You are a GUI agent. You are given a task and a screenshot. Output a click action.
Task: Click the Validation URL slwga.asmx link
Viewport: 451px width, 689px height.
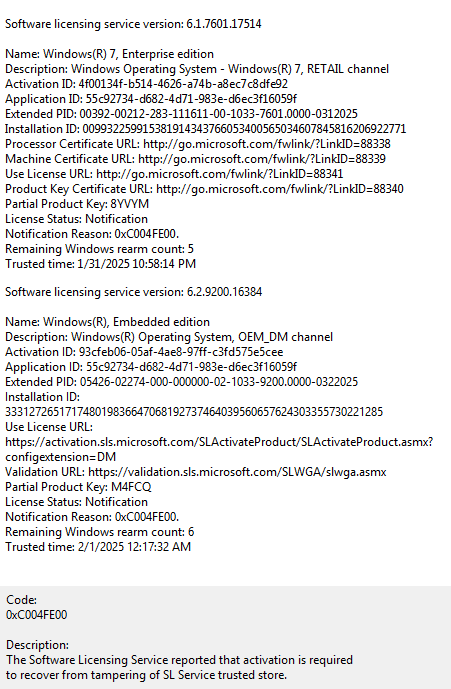tap(237, 472)
